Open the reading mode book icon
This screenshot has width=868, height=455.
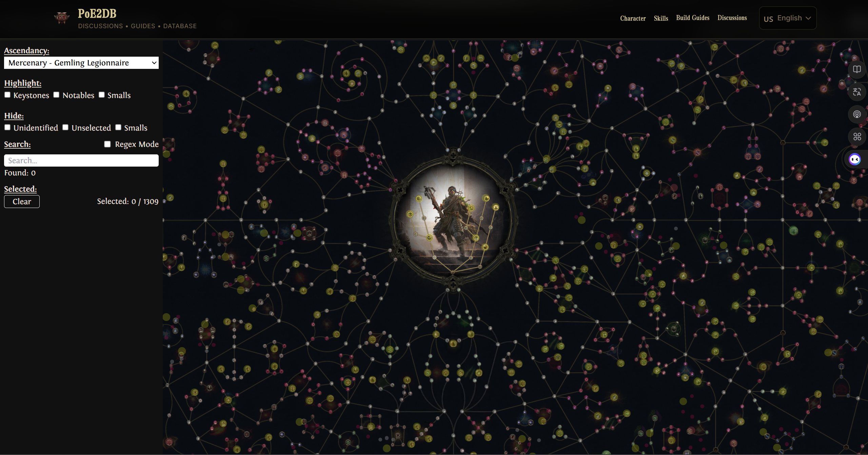point(857,69)
